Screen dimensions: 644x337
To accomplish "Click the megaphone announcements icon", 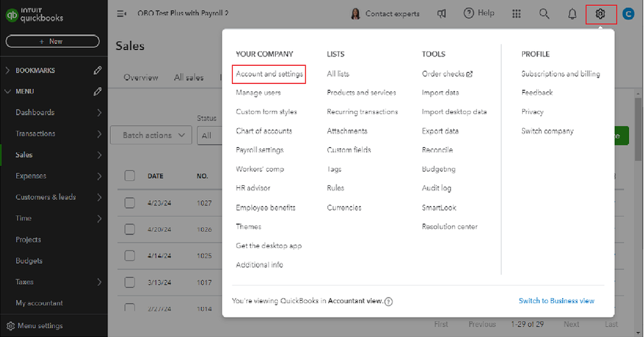I will tap(442, 14).
